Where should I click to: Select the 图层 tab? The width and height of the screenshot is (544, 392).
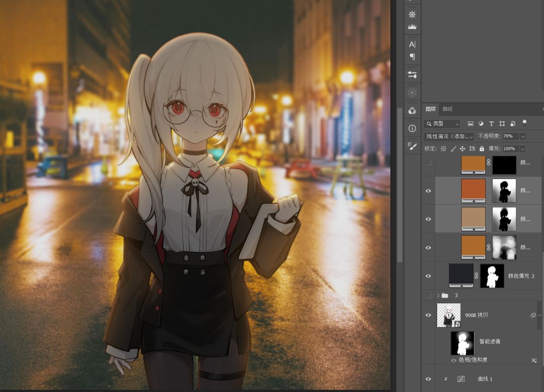431,109
